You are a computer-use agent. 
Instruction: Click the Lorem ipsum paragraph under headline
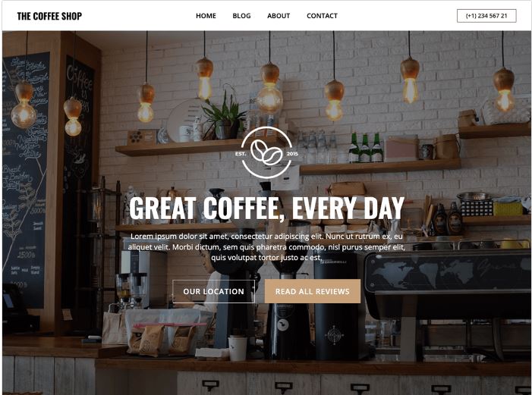point(266,247)
